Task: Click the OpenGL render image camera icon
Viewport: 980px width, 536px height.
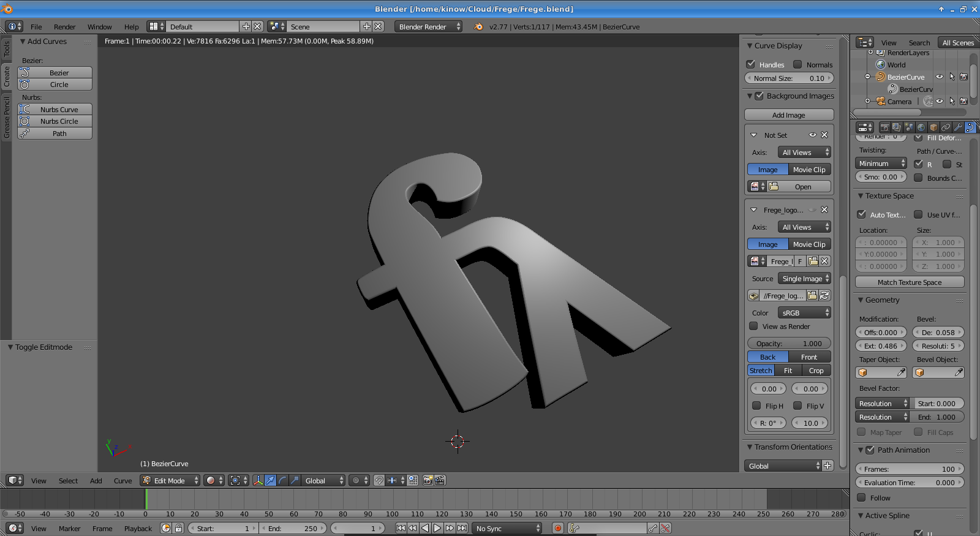Action: click(x=428, y=480)
